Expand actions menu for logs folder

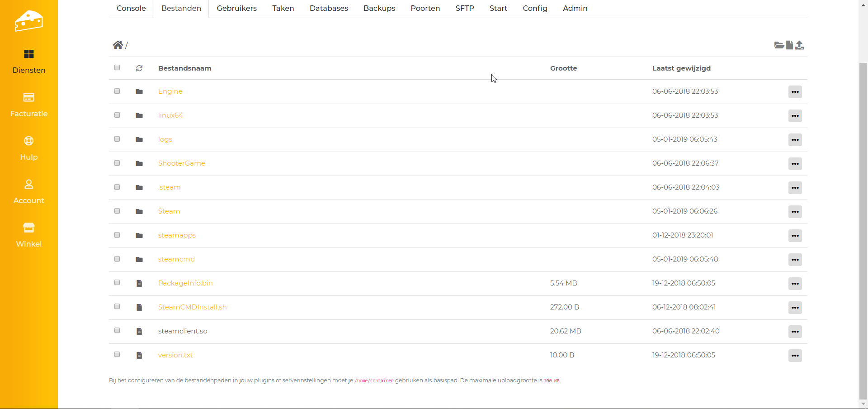pos(795,140)
